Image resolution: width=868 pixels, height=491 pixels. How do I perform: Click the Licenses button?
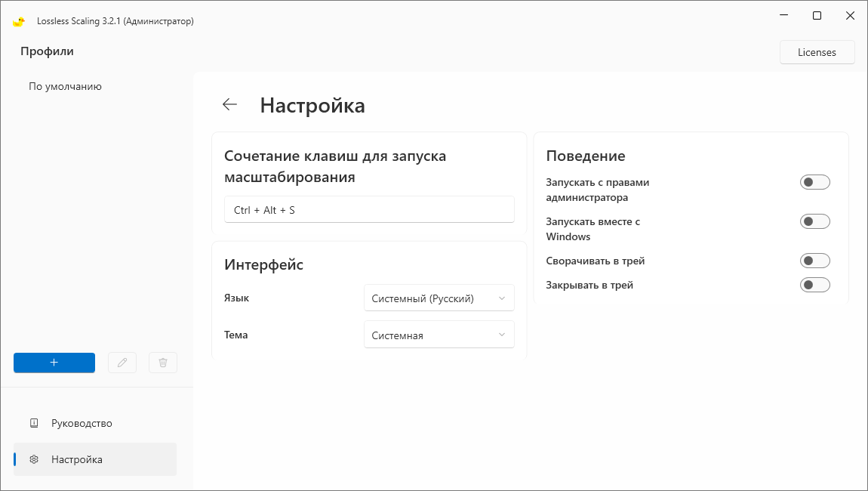[x=817, y=52]
